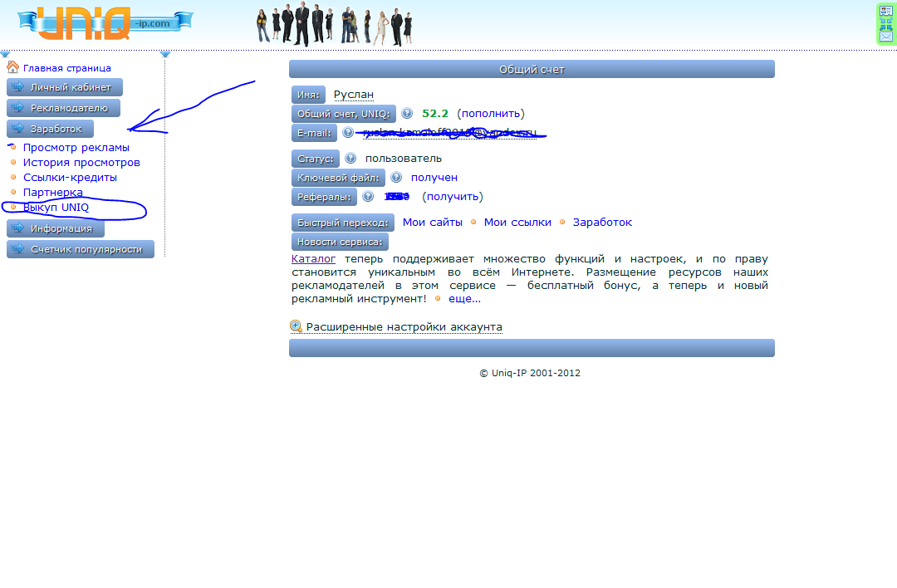Open the Рекламодателю menu
This screenshot has width=897, height=588.
63,107
